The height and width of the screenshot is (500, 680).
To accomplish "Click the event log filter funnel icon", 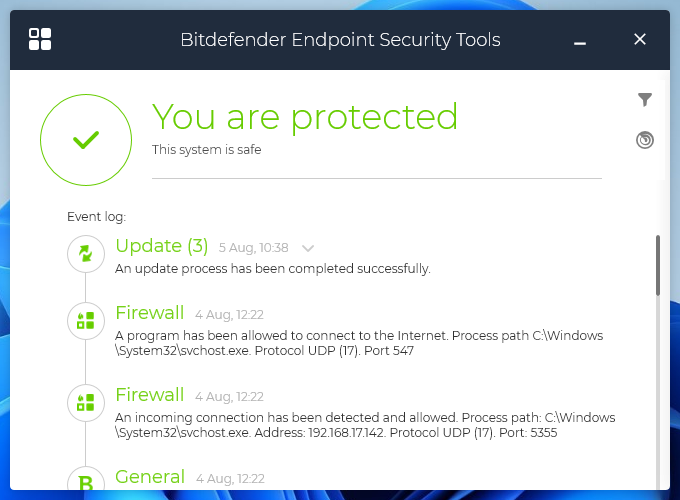I will [645, 99].
